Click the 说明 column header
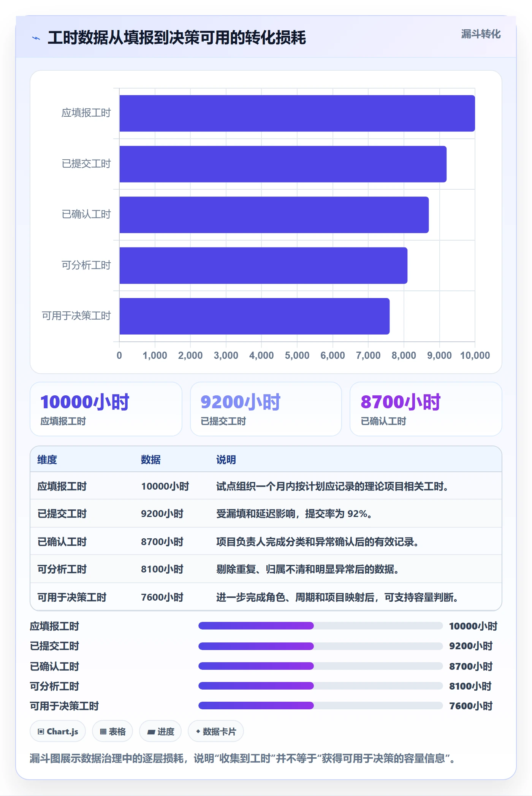This screenshot has height=796, width=532. coord(226,460)
